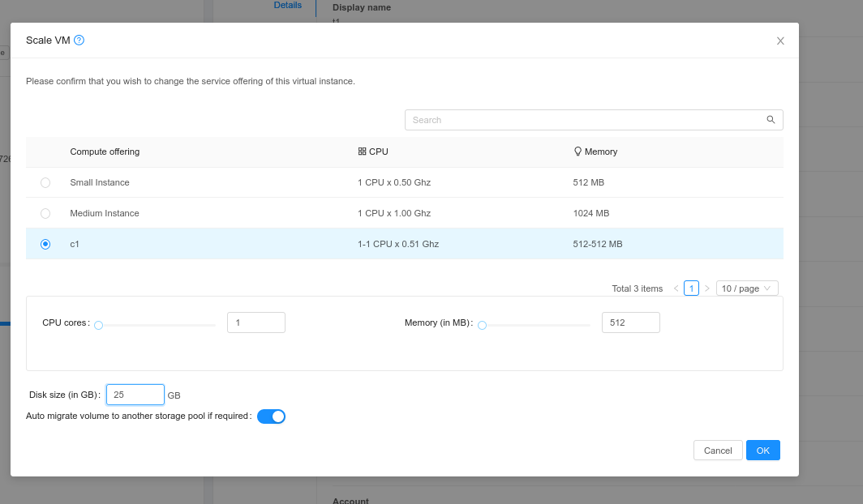Open the Scale VM help icon
The height and width of the screenshot is (504, 863).
click(79, 41)
